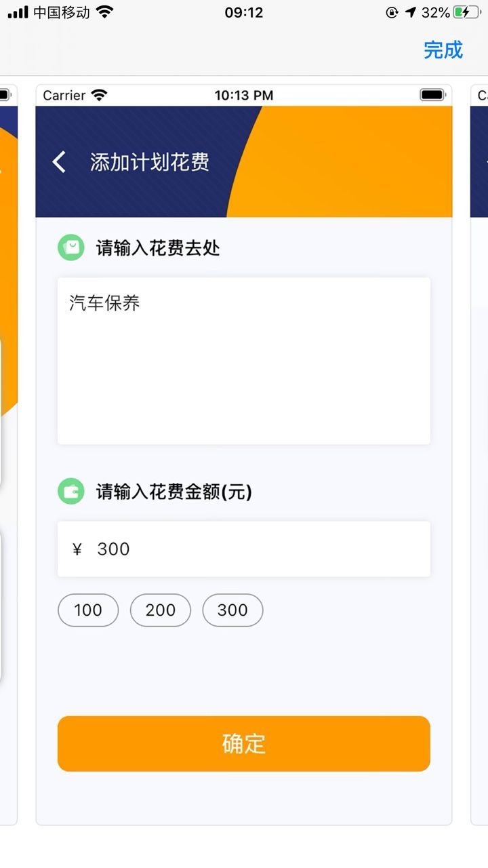The width and height of the screenshot is (488, 868).
Task: Tap the back chevron beside 添加计划花费
Action: point(60,162)
